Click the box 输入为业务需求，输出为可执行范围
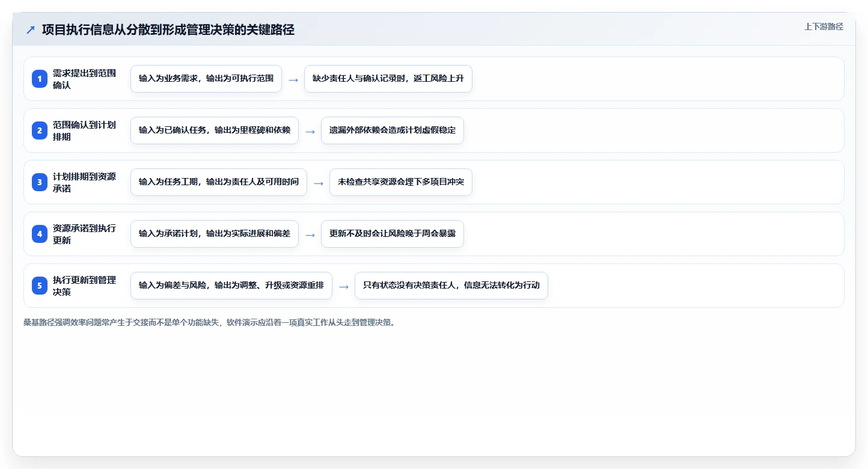 (206, 79)
